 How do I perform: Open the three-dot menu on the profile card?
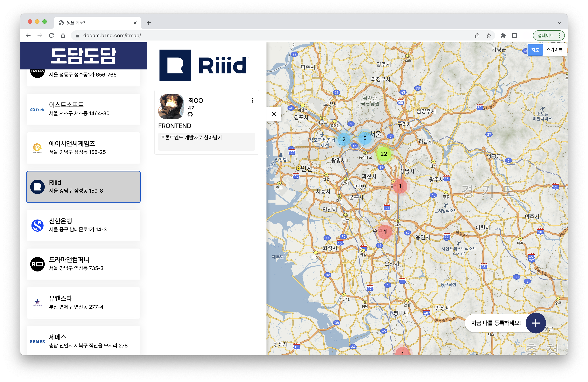tap(252, 100)
